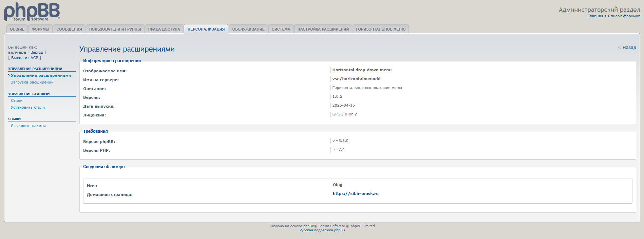Click the phpBB logo
Image resolution: width=644 pixels, height=239 pixels.
[32, 12]
